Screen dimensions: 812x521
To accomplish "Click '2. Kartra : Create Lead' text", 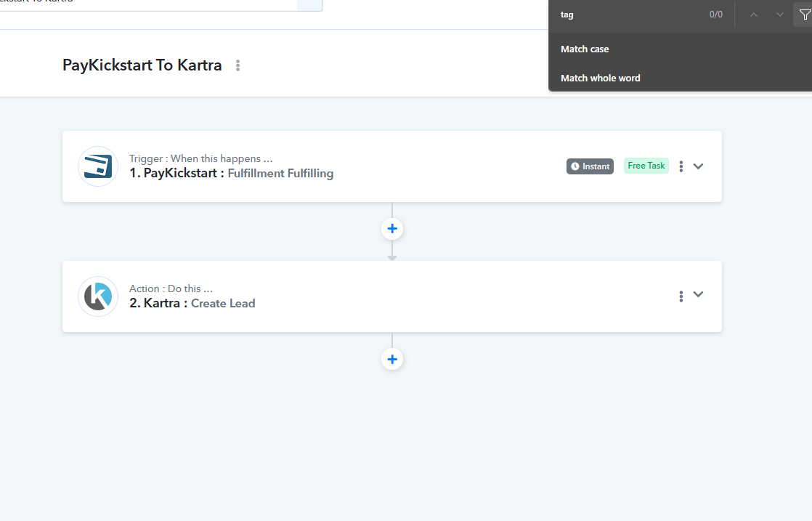I will point(192,303).
